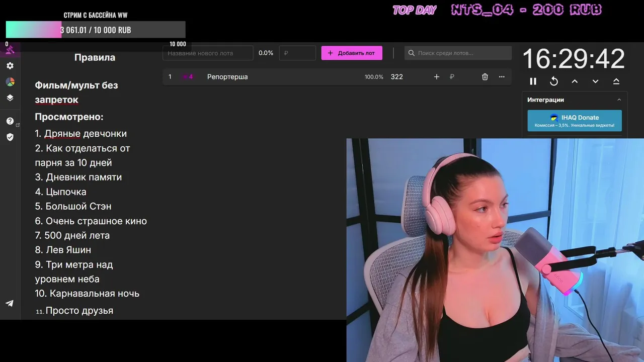Click list item 500 дней лета
The width and height of the screenshot is (644, 362).
tap(72, 235)
